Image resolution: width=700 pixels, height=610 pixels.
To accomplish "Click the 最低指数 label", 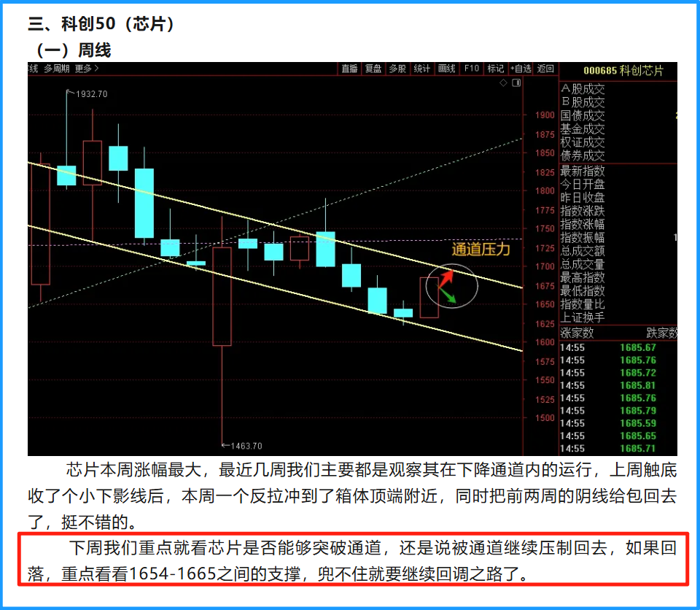I will pyautogui.click(x=583, y=291).
